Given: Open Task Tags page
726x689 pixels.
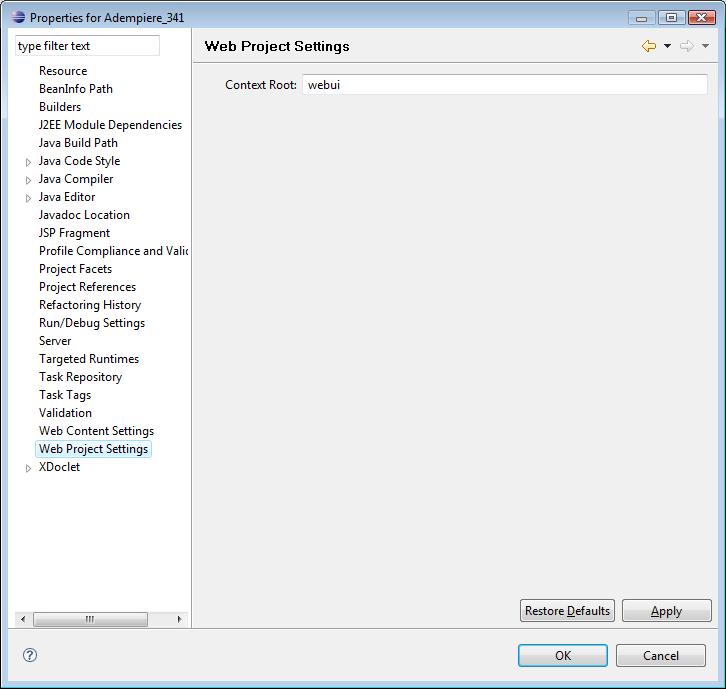Looking at the screenshot, I should [x=65, y=395].
